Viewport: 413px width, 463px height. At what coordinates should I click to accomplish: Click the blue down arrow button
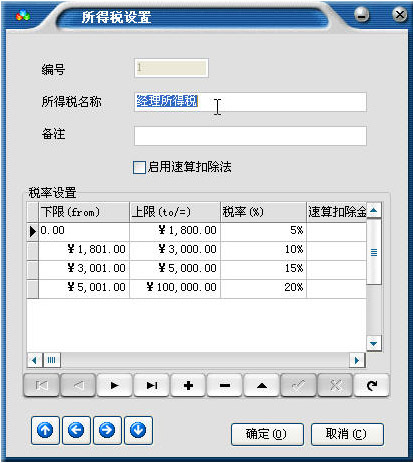pos(138,430)
